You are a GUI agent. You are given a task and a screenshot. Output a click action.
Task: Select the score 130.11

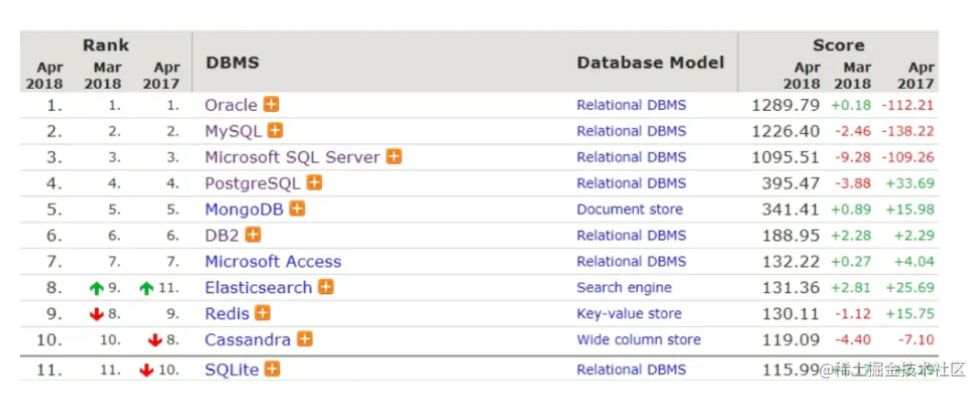(791, 313)
